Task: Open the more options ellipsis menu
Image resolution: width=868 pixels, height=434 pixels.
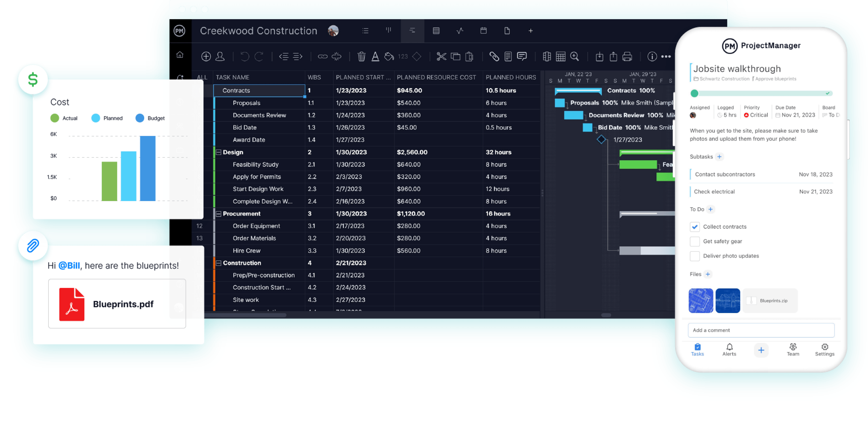Action: [666, 56]
